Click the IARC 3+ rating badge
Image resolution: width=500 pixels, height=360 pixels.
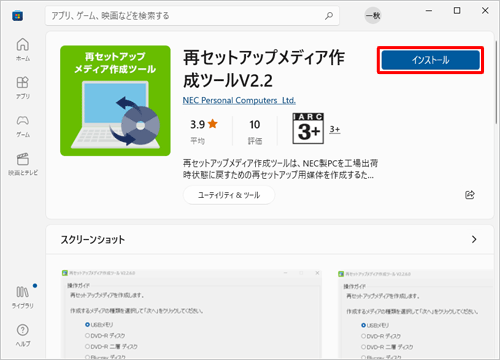pos(308,129)
